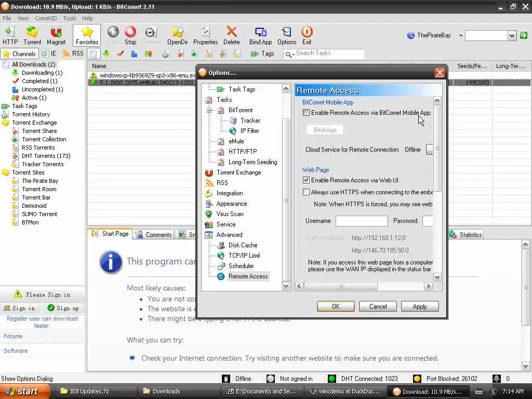Viewport: 532px width, 399px height.
Task: Select Appearance in Options tree
Action: (231, 204)
